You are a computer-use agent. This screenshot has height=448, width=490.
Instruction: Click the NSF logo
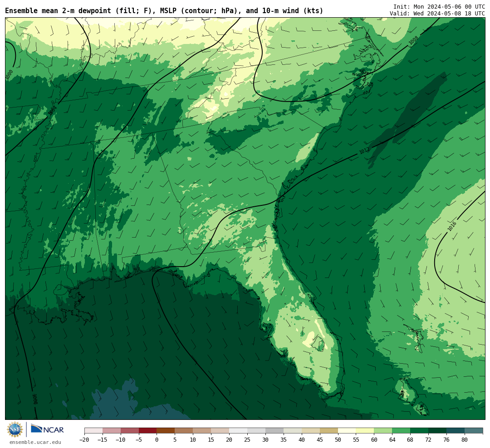click(x=15, y=429)
